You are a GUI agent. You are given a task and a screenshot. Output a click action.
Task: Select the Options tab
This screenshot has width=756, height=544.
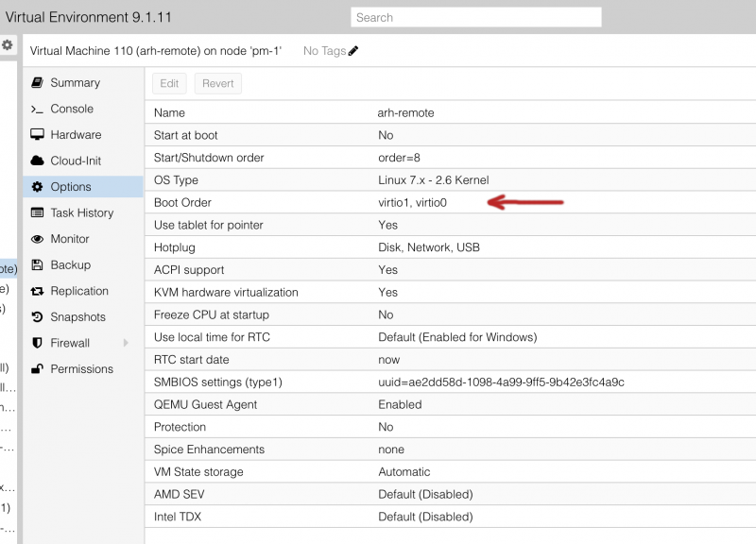click(x=83, y=186)
